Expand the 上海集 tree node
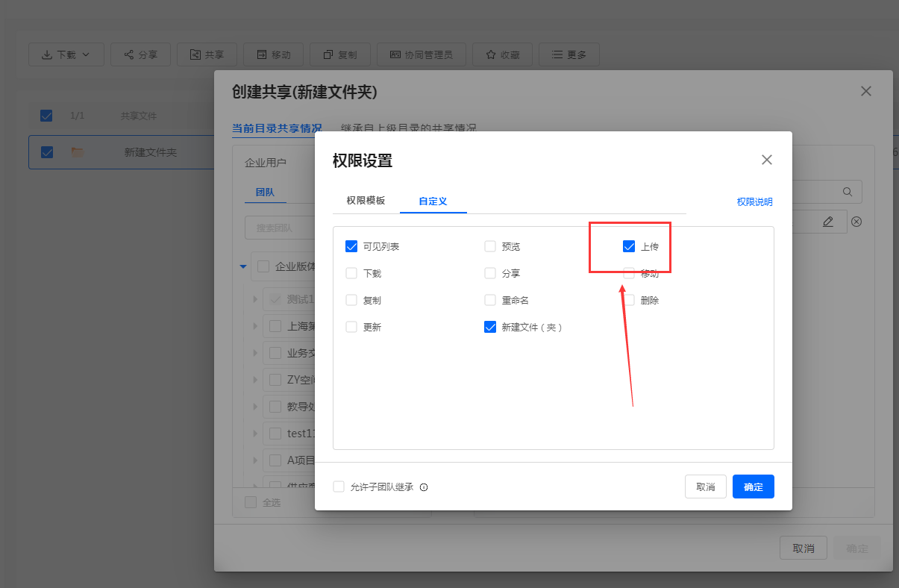The width and height of the screenshot is (899, 588). point(255,326)
